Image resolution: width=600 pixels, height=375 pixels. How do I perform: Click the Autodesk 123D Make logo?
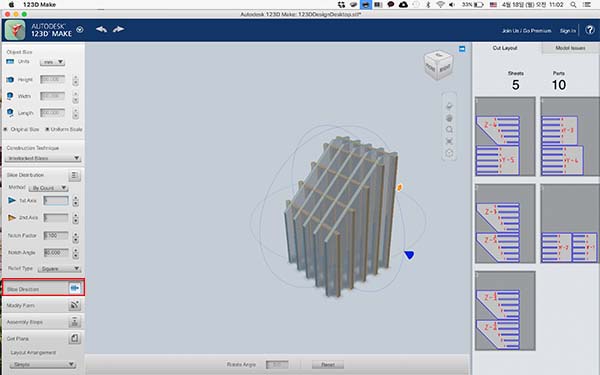point(15,30)
